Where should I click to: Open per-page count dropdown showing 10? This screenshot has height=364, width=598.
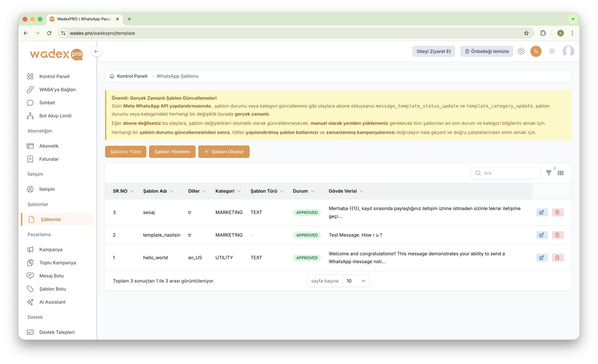[356, 281]
